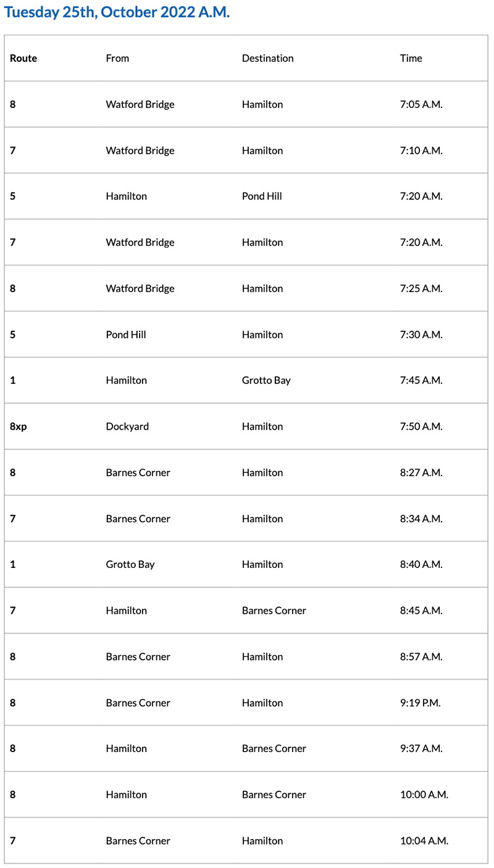Image resolution: width=494 pixels, height=868 pixels.
Task: Click the 9:19 P.M. time cell
Action: (x=421, y=703)
